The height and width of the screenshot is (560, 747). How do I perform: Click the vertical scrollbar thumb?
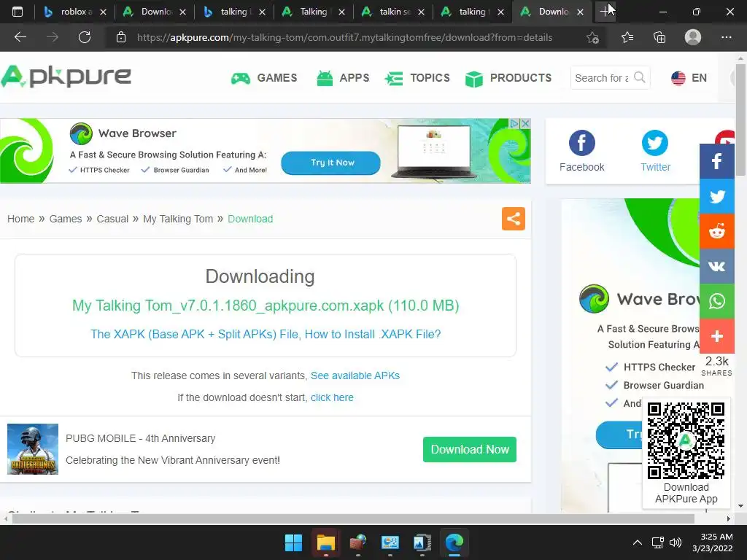point(740,119)
